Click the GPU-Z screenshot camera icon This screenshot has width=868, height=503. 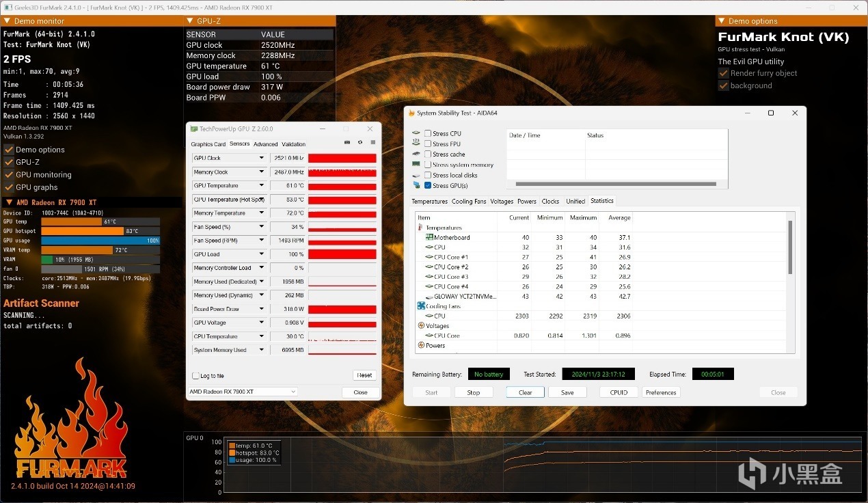click(x=347, y=142)
